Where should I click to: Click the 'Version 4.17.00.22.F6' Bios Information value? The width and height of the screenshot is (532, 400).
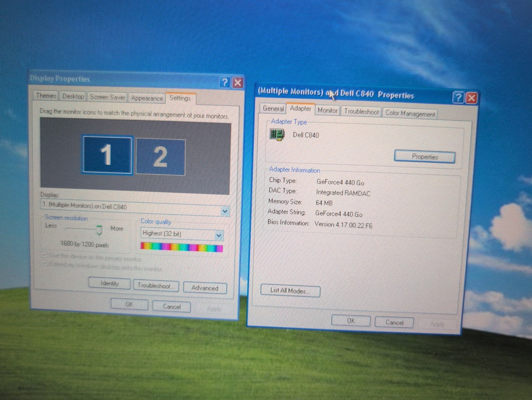pos(343,224)
